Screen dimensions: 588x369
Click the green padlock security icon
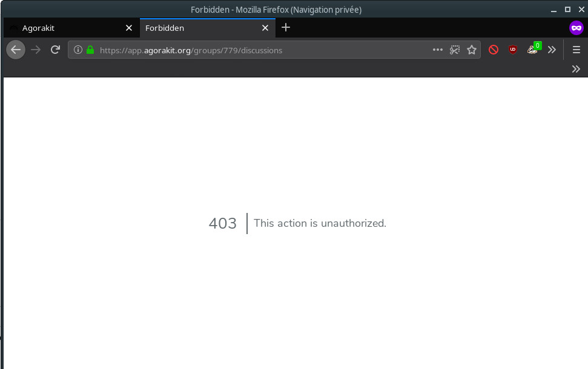[x=90, y=50]
